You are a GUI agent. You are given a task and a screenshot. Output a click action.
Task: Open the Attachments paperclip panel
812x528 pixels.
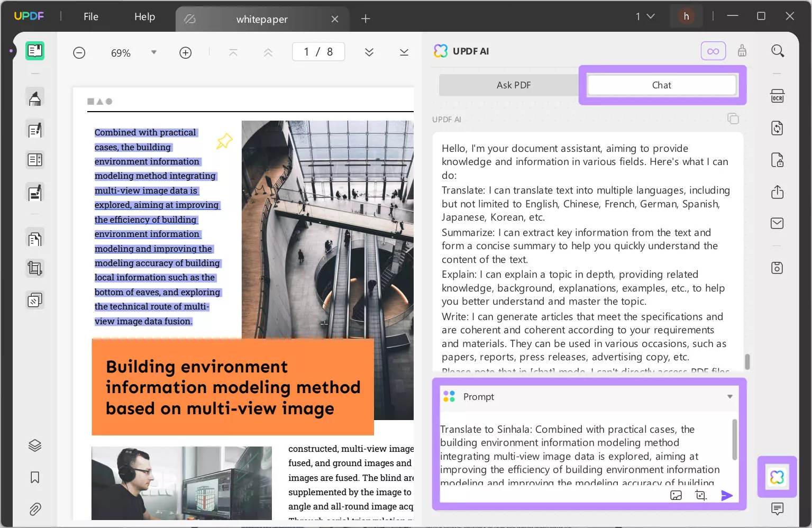[x=35, y=509]
